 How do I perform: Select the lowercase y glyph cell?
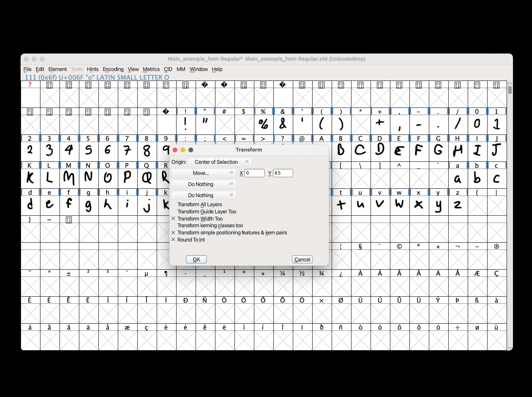439,205
